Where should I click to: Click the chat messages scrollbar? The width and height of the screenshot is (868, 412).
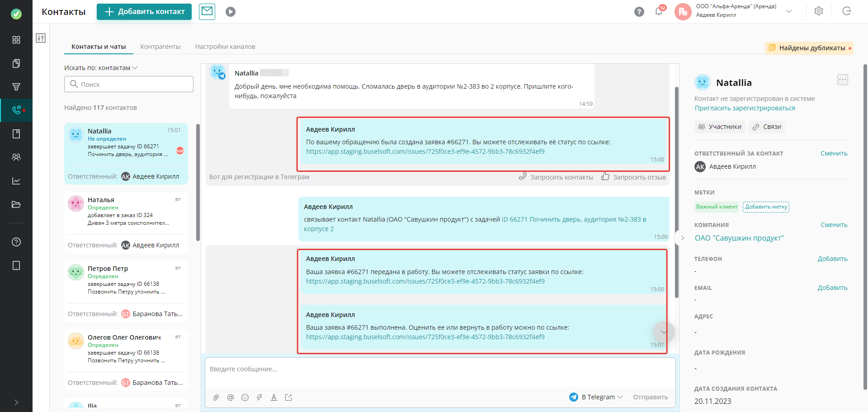(677, 192)
